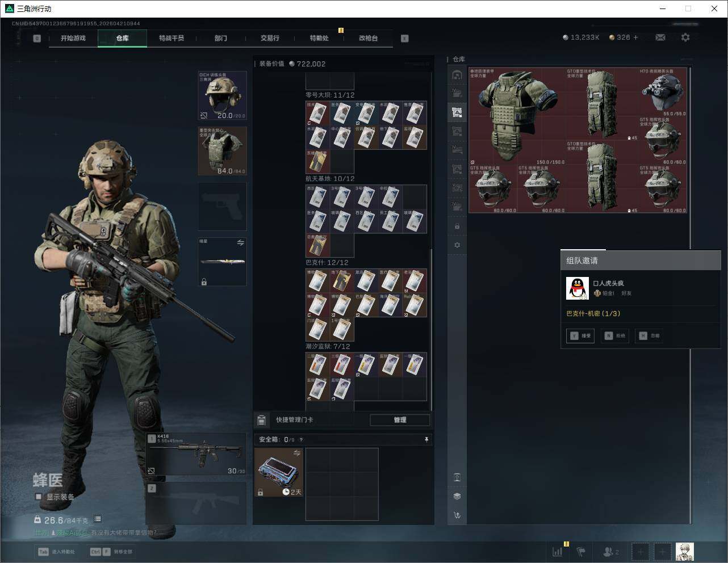Add premium currency with the plus icon

point(636,37)
